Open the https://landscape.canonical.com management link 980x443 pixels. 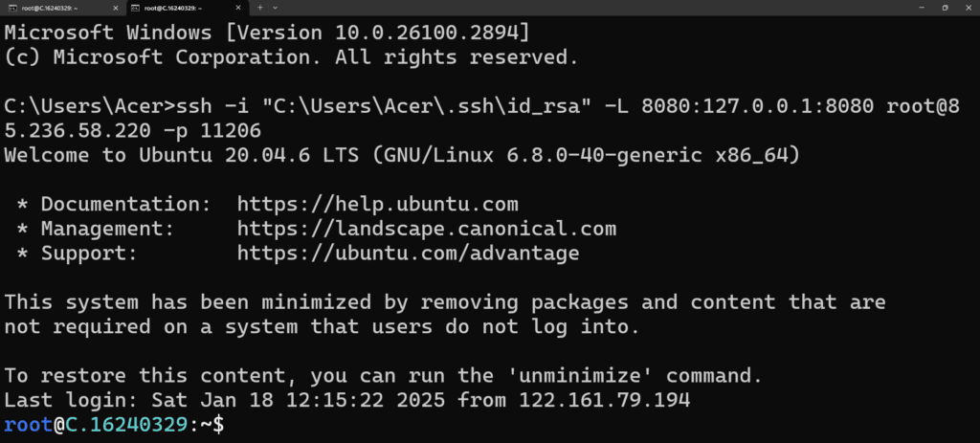427,228
